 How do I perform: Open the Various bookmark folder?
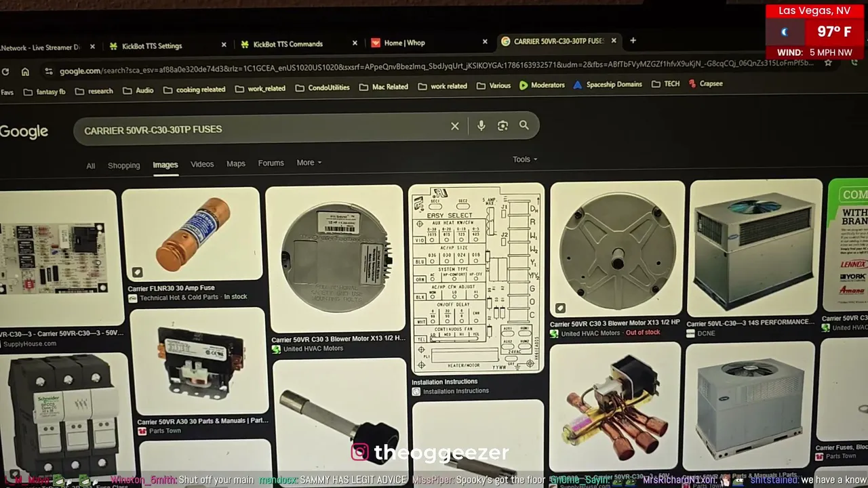click(493, 85)
